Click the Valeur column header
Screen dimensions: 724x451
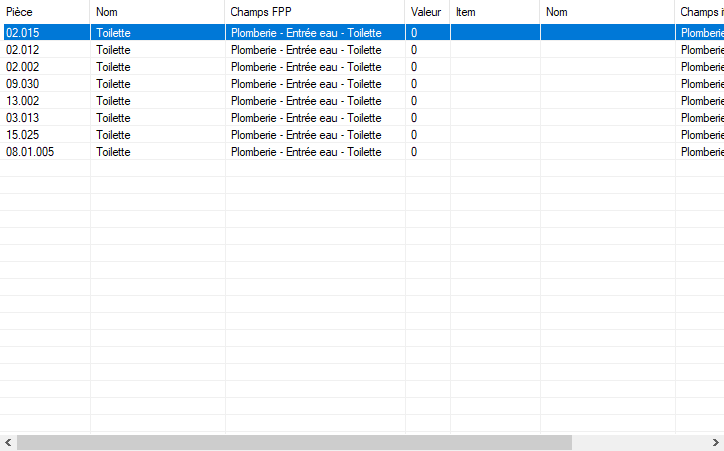tap(427, 11)
